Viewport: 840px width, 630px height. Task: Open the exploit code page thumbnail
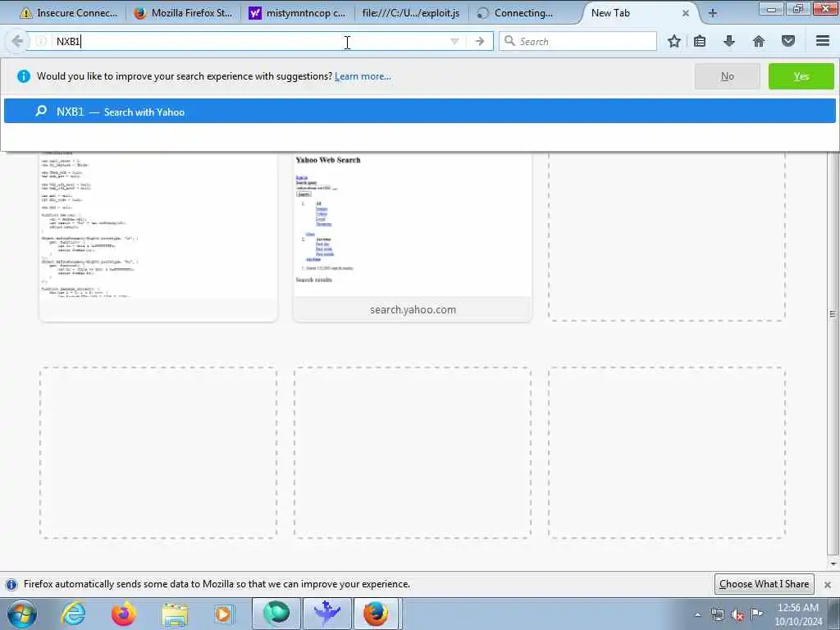158,235
